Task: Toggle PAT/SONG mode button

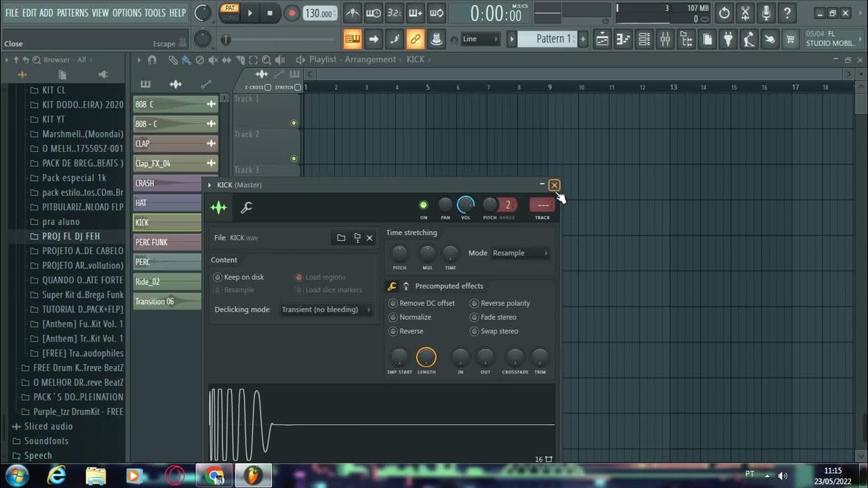Action: pos(230,12)
